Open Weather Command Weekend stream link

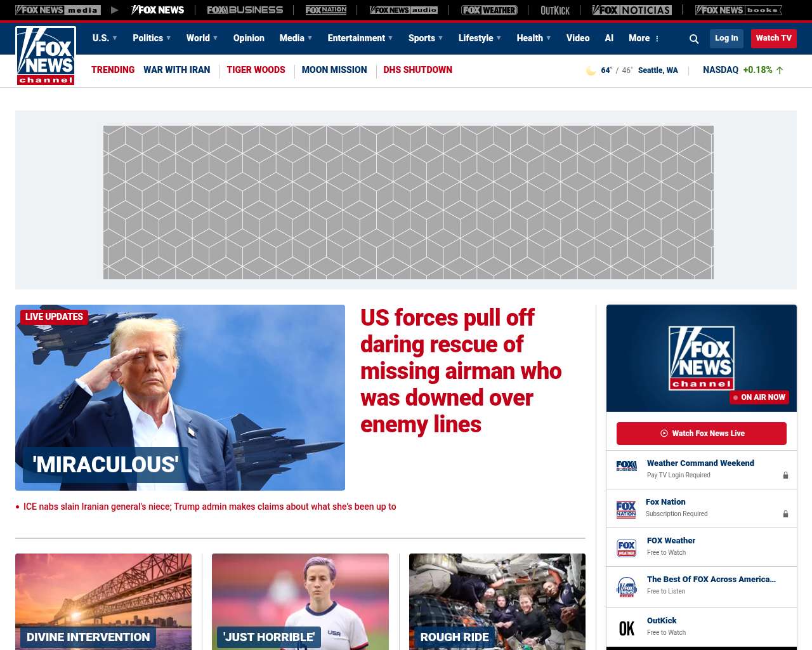coord(700,463)
